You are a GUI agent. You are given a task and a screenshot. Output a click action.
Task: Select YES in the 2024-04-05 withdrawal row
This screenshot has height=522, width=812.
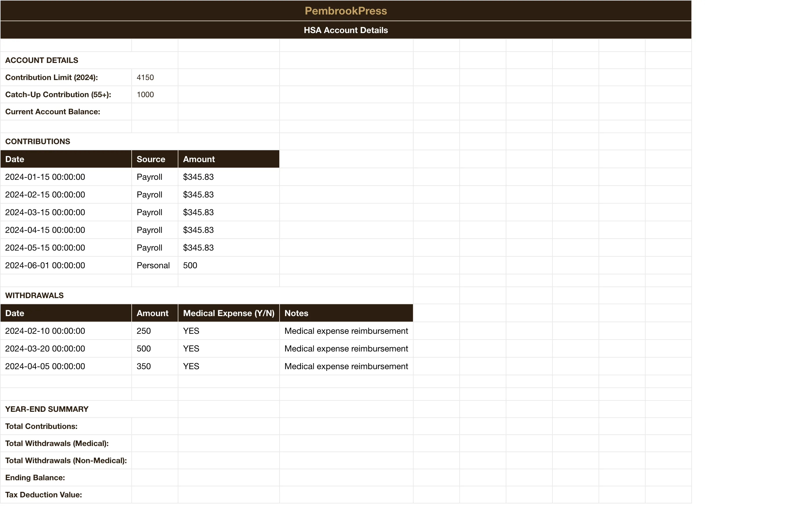pos(229,366)
